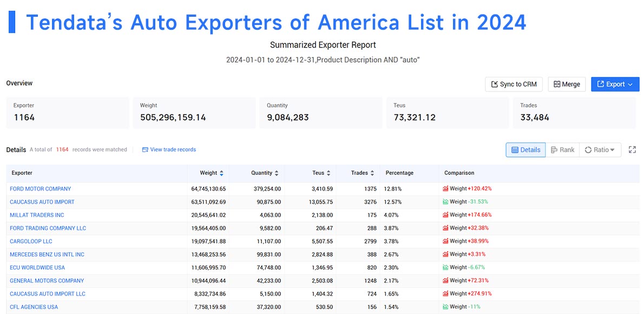Click the Comparison column header
Image resolution: width=644 pixels, height=314 pixels.
(459, 173)
